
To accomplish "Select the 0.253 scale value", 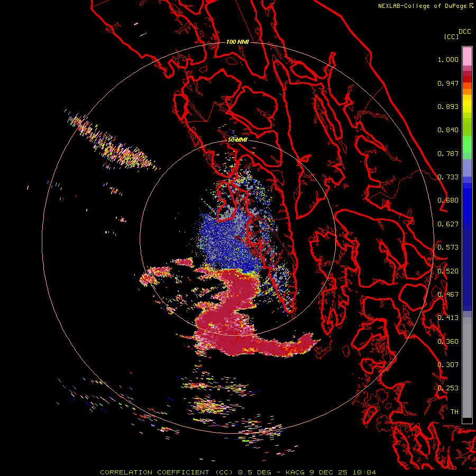I will [x=448, y=388].
